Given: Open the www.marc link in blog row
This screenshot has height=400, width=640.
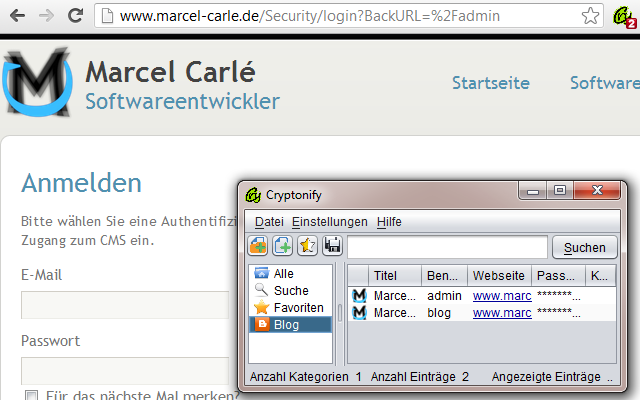Looking at the screenshot, I should (502, 313).
